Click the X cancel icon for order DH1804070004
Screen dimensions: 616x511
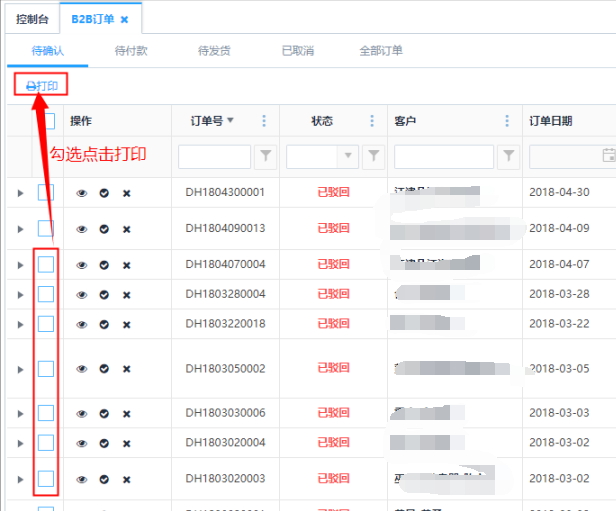click(x=126, y=265)
